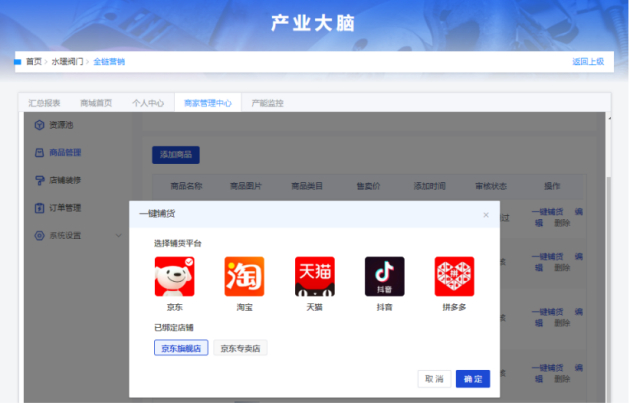Screen dimensions: 630x409
Task: Open 资源池 in the sidebar
Action: pyautogui.click(x=61, y=125)
